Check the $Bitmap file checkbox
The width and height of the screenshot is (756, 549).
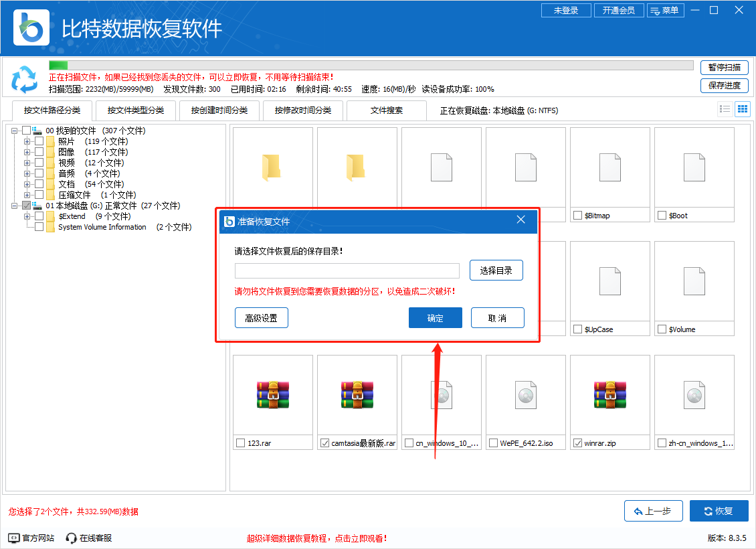[x=577, y=215]
